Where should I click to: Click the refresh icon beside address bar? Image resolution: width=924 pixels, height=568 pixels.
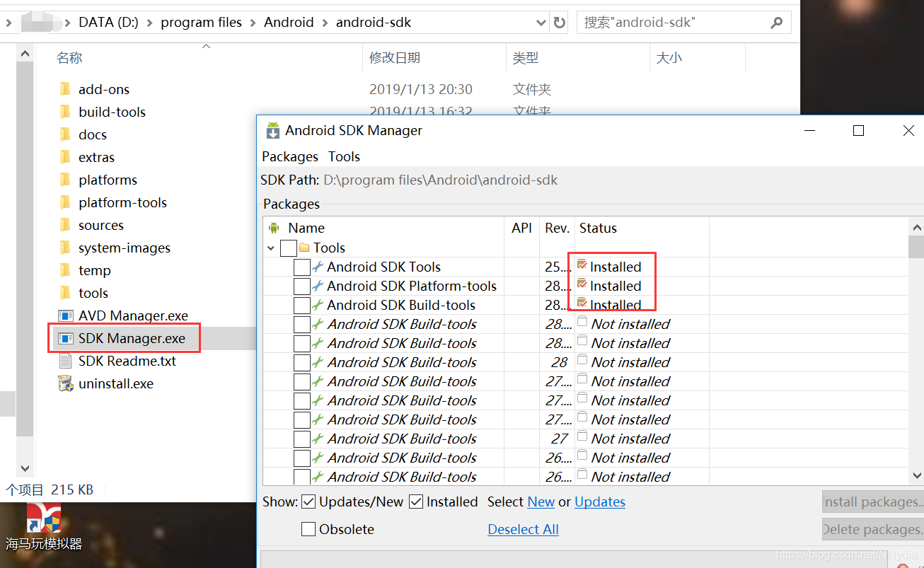click(x=560, y=23)
